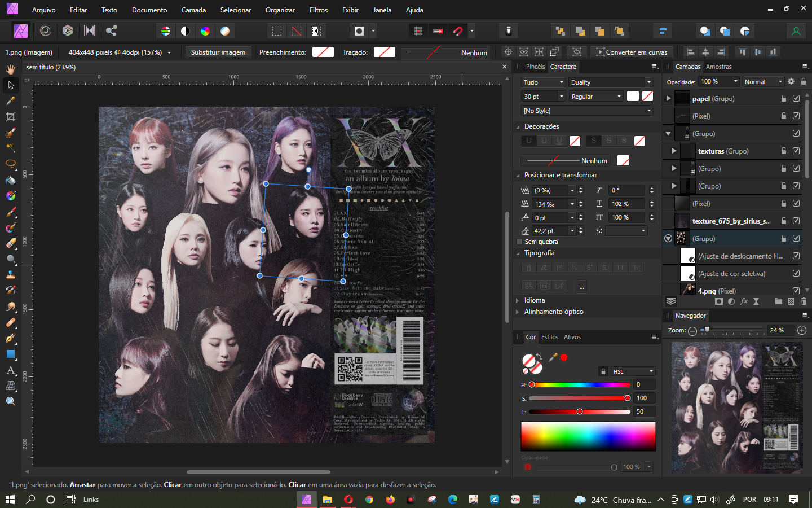The width and height of the screenshot is (812, 508).
Task: Toggle the snapping magnet icon
Action: [x=458, y=31]
